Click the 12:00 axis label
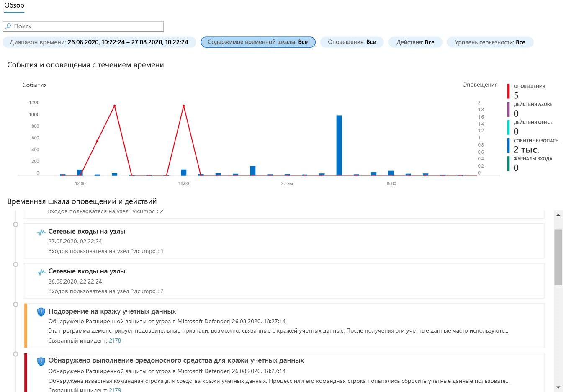The width and height of the screenshot is (566, 392). pyautogui.click(x=80, y=183)
